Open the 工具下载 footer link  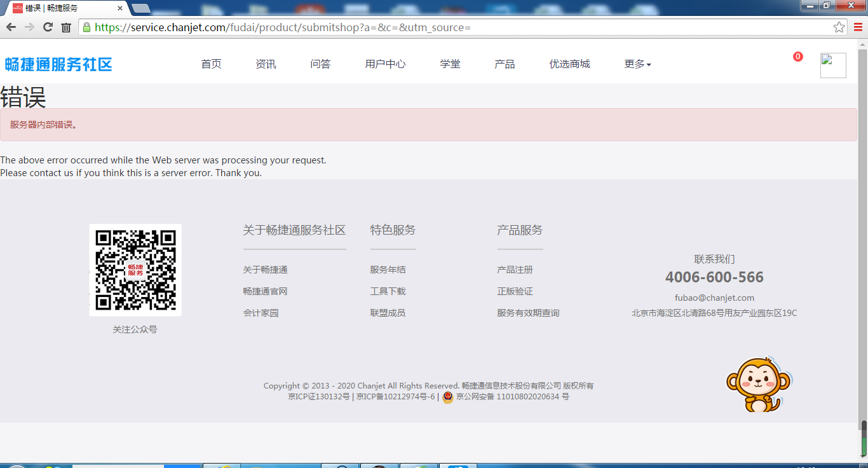388,291
